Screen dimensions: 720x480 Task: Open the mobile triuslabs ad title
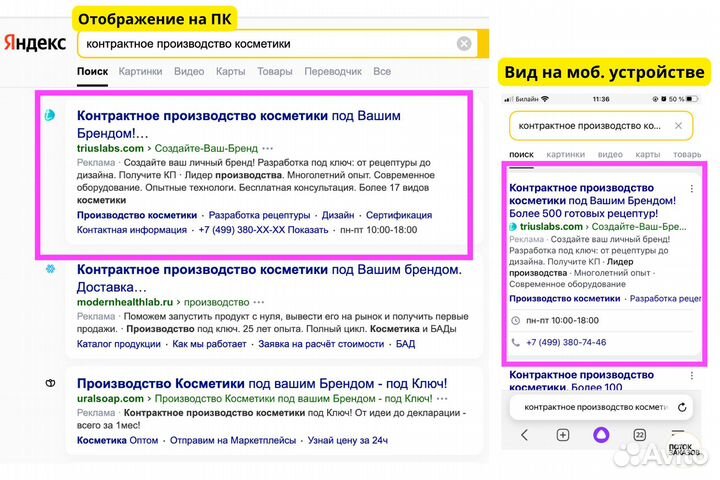[x=592, y=201]
